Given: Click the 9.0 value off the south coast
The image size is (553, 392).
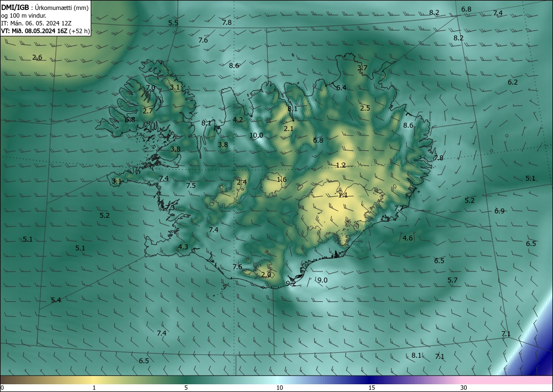Looking at the screenshot, I should click(x=322, y=280).
